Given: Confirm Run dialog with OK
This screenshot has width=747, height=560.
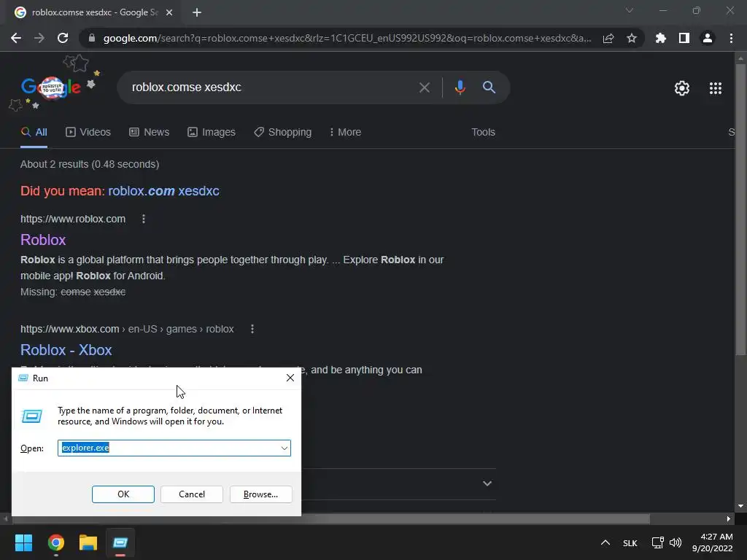Looking at the screenshot, I should 123,494.
